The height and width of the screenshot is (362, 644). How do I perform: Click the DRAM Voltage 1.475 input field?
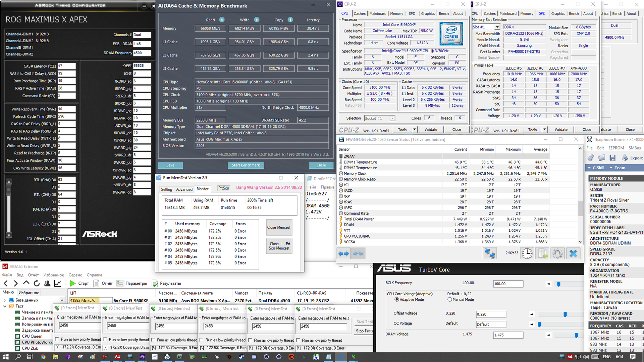pos(508,335)
